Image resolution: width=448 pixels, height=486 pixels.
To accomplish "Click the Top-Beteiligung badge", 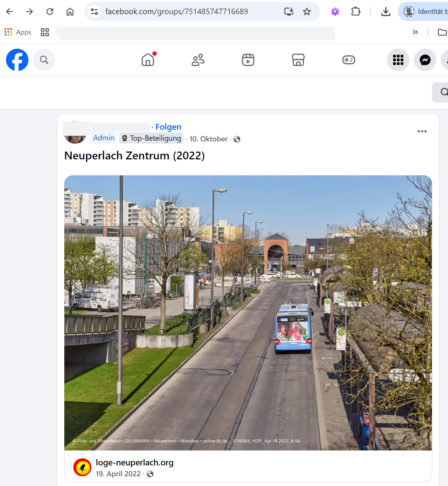I will [152, 138].
